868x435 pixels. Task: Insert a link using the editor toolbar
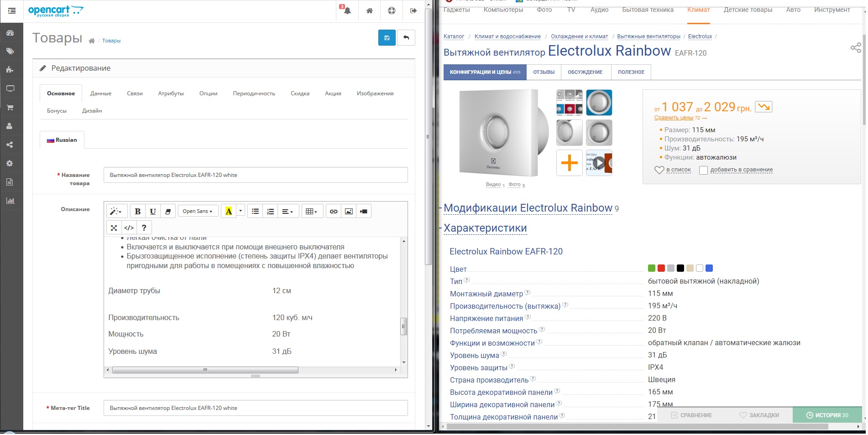click(x=334, y=211)
